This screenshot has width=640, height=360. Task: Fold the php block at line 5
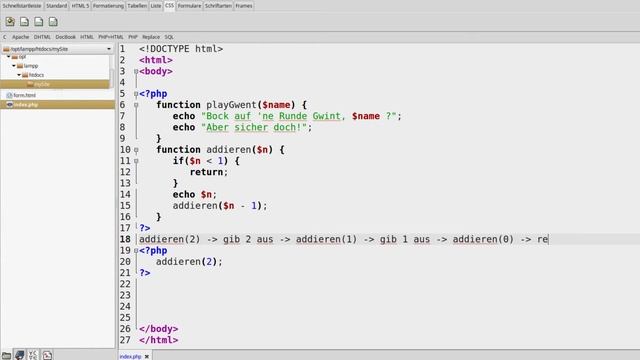136,94
